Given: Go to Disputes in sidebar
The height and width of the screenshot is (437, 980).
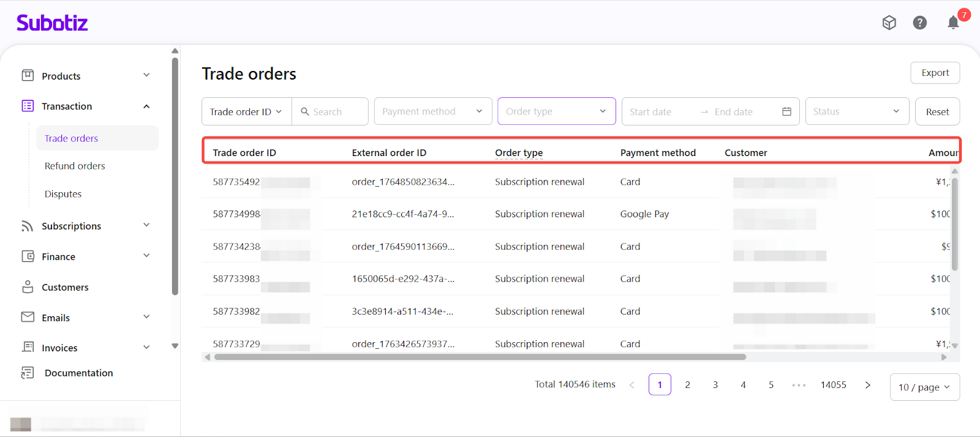Looking at the screenshot, I should point(63,194).
